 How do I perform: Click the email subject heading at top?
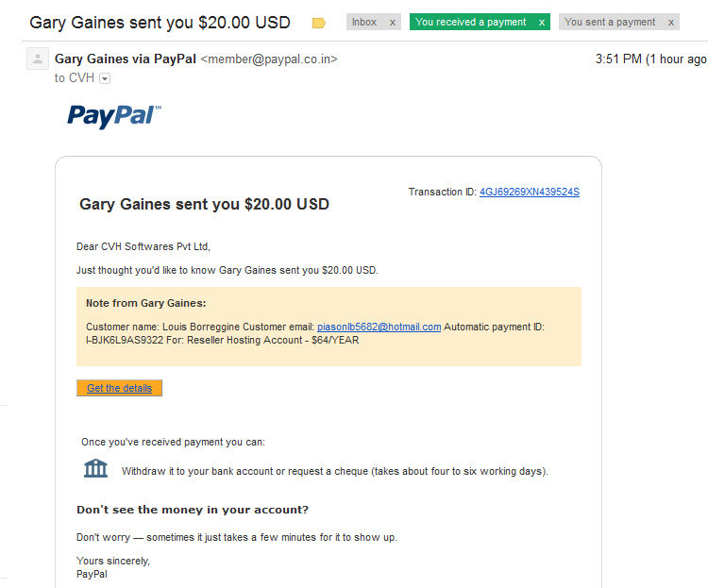coord(160,23)
